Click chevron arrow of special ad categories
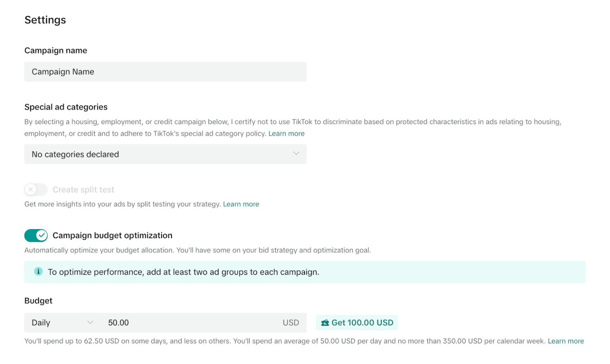Viewport: 610px width, 364px height. (x=296, y=154)
